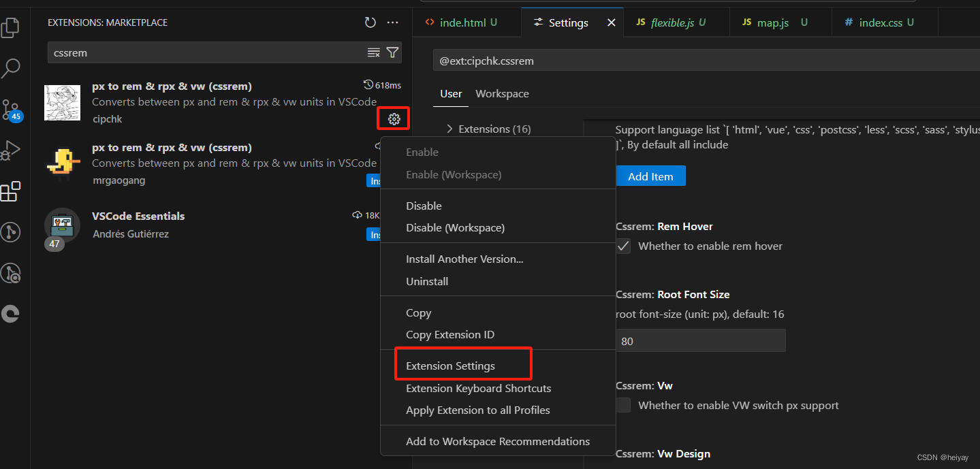Close the Settings editor tab
Screen dimensions: 980x469
click(x=611, y=22)
